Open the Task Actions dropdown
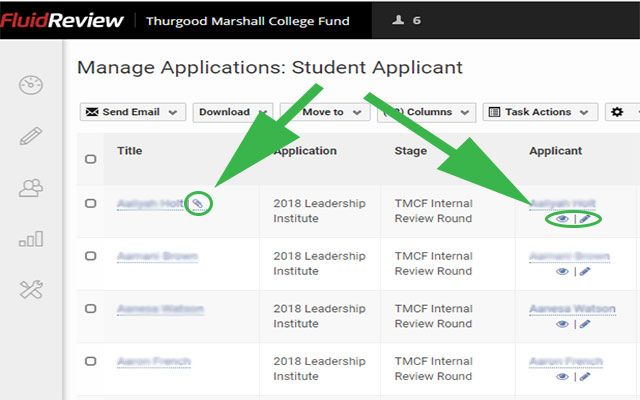The image size is (640, 400). 540,112
